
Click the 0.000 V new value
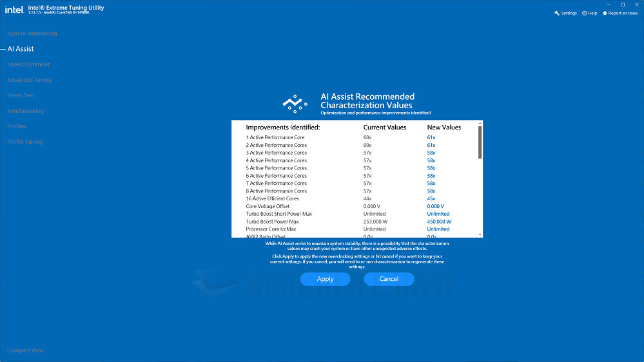435,207
